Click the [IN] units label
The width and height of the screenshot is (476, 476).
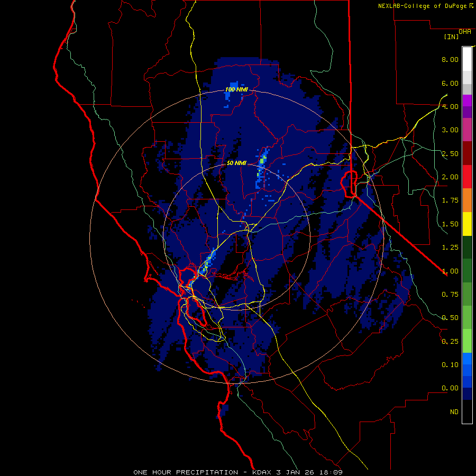coord(452,36)
